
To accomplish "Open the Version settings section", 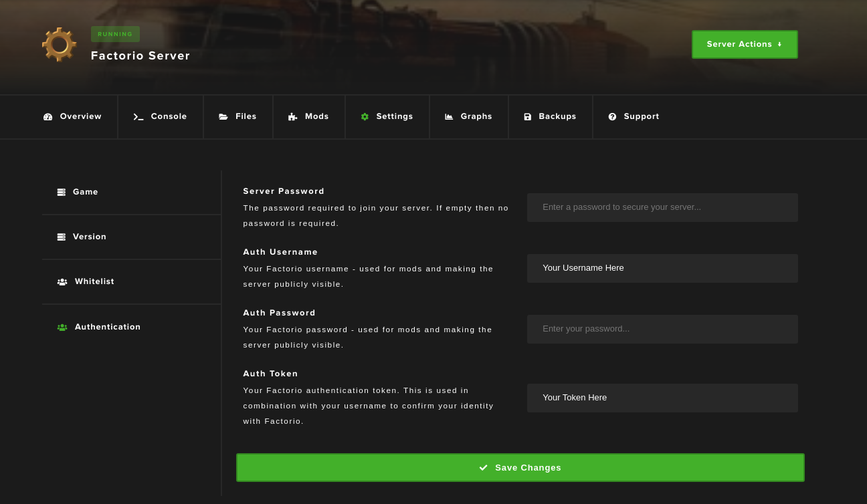I will click(131, 237).
